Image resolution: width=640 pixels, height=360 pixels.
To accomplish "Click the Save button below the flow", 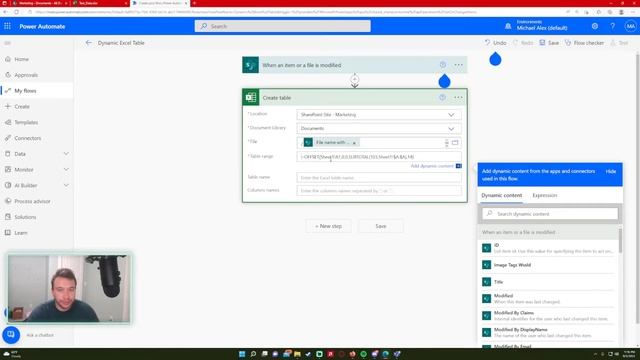I will (x=381, y=226).
